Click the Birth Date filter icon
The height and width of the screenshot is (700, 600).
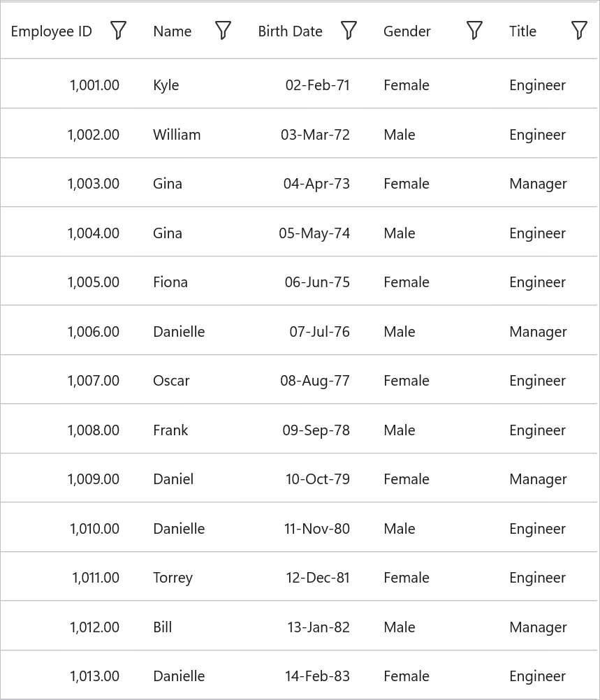[349, 31]
